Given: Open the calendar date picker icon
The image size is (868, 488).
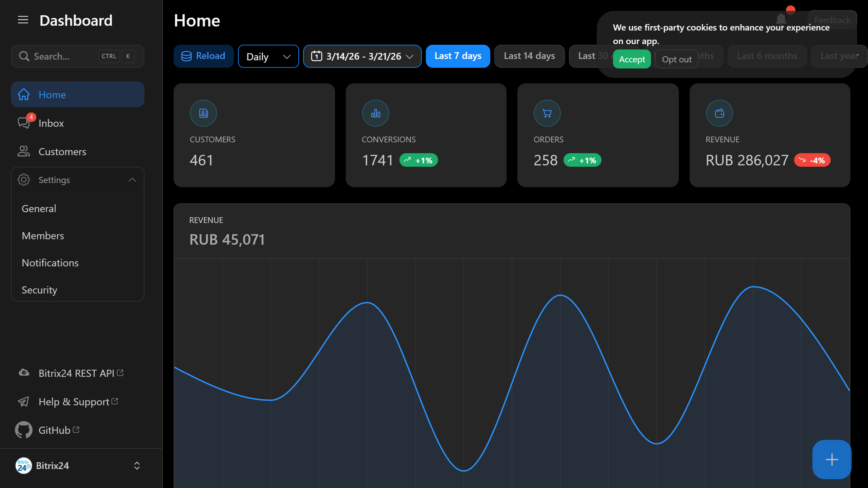Looking at the screenshot, I should pyautogui.click(x=316, y=56).
